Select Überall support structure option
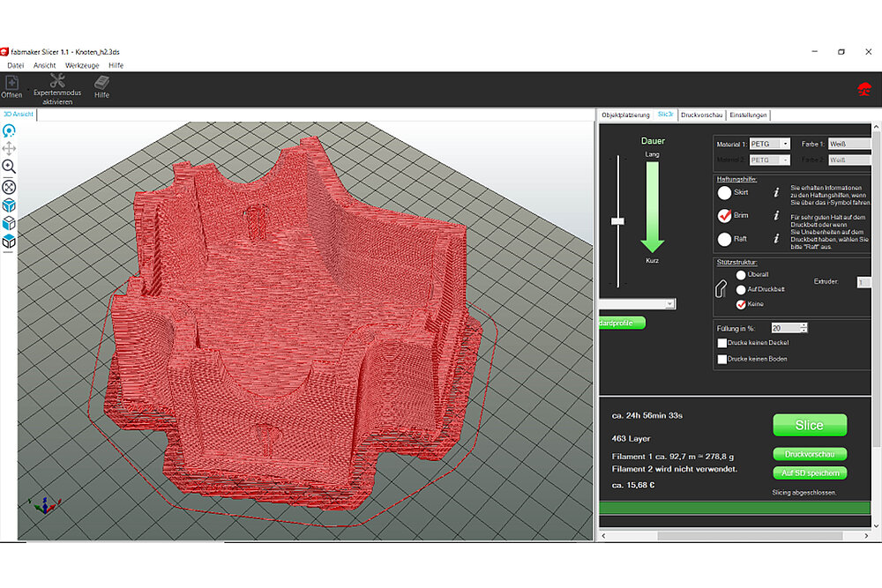 pos(741,275)
